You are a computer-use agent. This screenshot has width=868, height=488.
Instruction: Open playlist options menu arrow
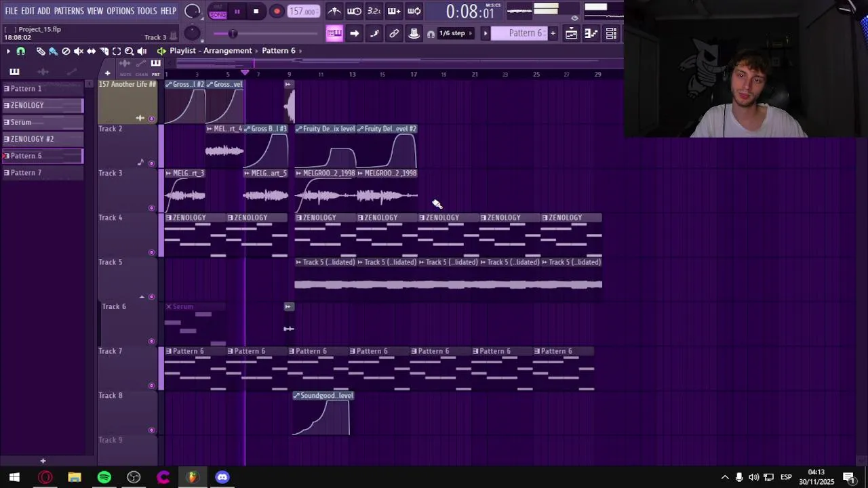(x=8, y=51)
